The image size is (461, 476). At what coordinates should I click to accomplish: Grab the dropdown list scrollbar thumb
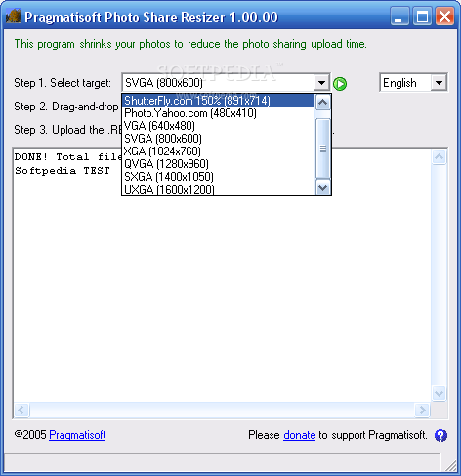323,149
